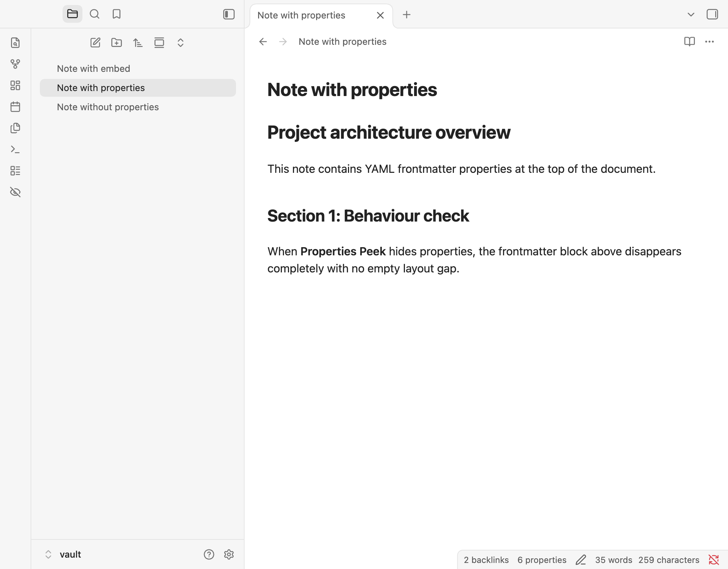The width and height of the screenshot is (728, 569).
Task: Add a new tab with plus
Action: click(407, 15)
